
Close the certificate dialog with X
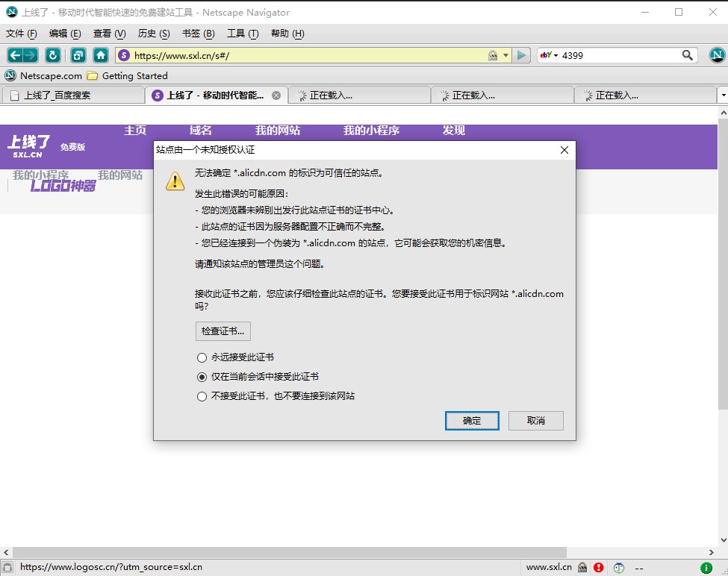coord(564,150)
